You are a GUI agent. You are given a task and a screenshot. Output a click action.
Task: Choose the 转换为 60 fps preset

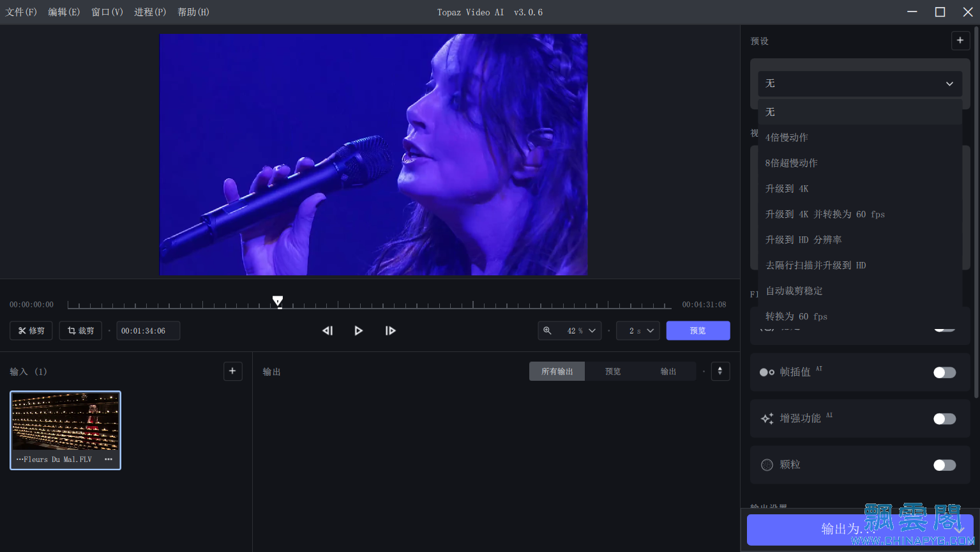pos(860,316)
